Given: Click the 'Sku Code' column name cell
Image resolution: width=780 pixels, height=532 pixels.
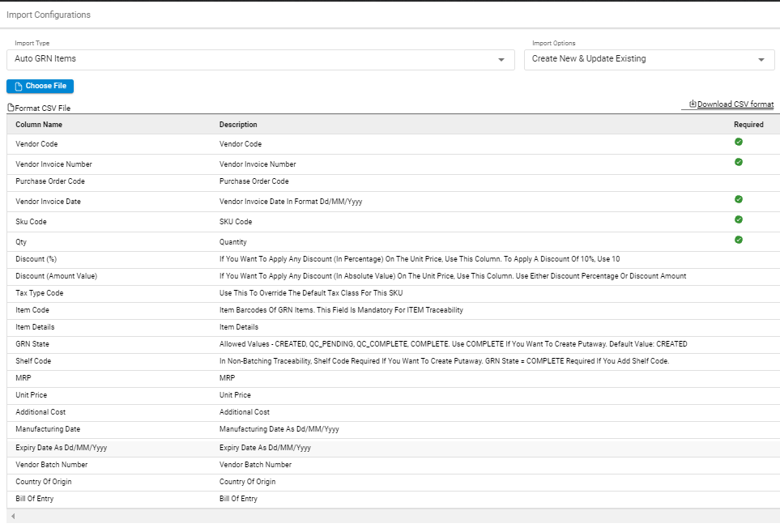Looking at the screenshot, I should pyautogui.click(x=31, y=222).
